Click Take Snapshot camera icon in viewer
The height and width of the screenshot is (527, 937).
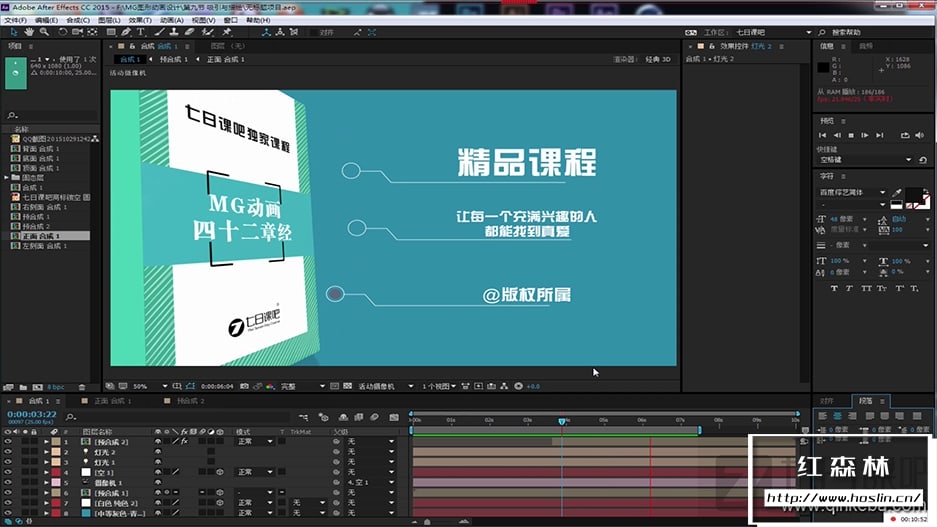[x=244, y=386]
